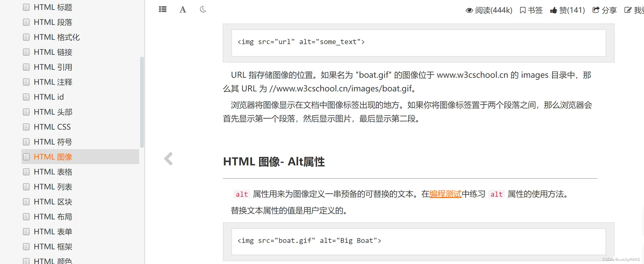Click the heading HTML 图像- Alt属性

[x=274, y=162]
